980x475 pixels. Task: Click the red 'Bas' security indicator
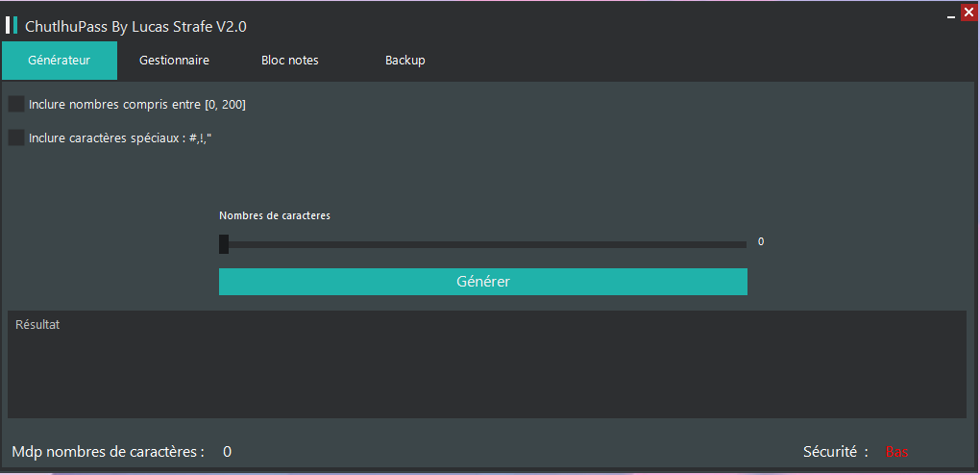[x=896, y=452]
